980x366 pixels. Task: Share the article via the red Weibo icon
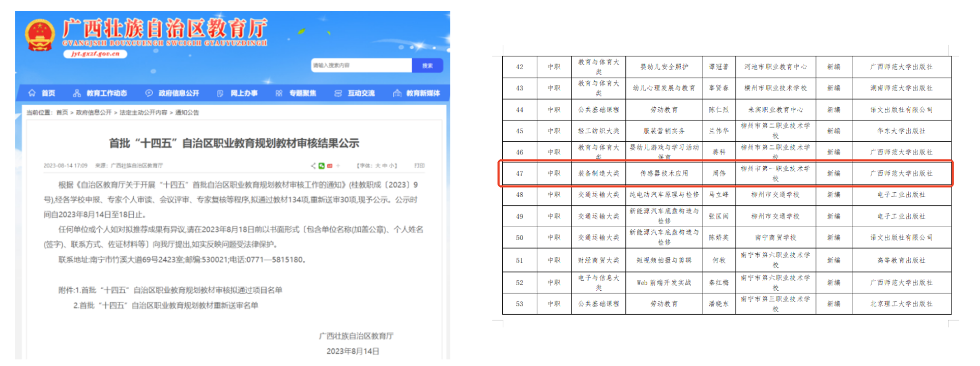[x=330, y=166]
